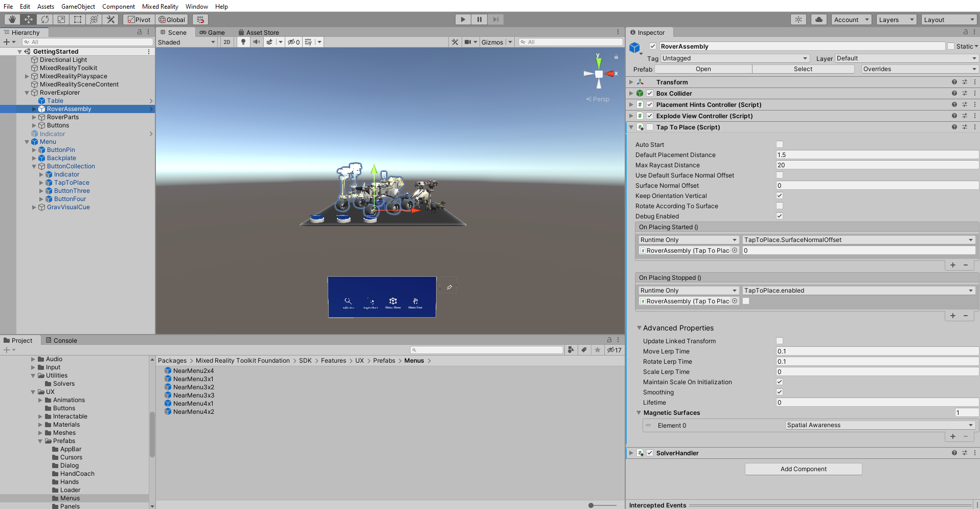Viewport: 980px width, 509px height.
Task: Toggle scene audio speaker icon
Action: coord(256,42)
